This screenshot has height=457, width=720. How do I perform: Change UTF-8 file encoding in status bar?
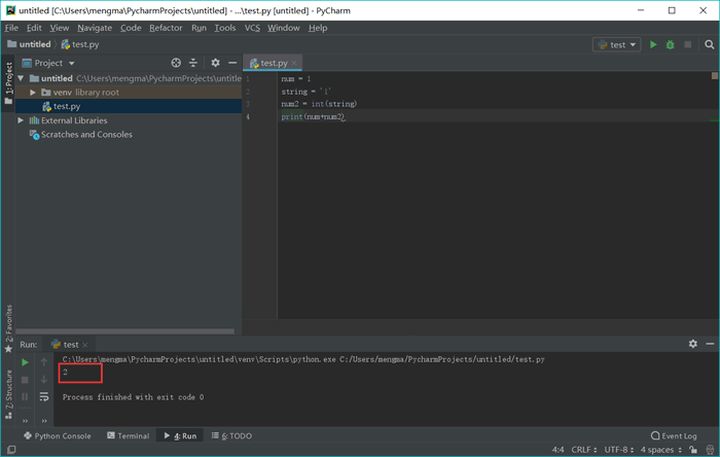[619, 450]
